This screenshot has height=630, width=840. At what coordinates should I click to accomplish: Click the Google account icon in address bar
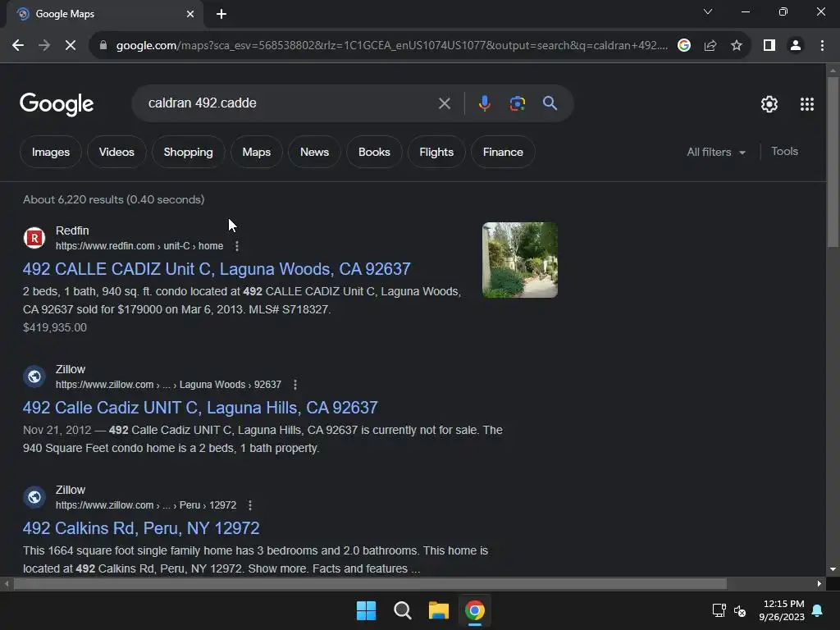click(683, 46)
